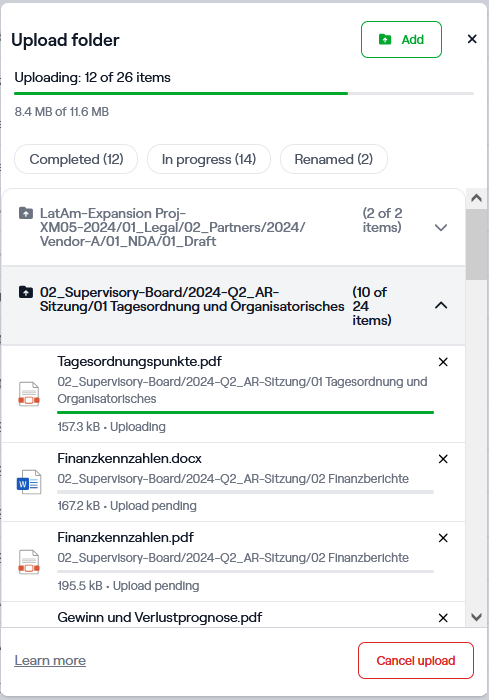Remove Gewinn und Verlustprognose.pdf from queue
489x700 pixels.
click(443, 618)
